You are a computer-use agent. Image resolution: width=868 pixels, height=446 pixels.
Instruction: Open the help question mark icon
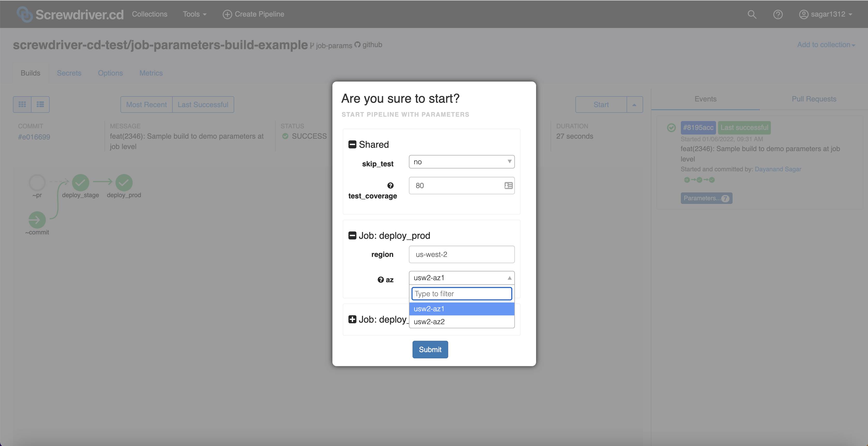(778, 14)
